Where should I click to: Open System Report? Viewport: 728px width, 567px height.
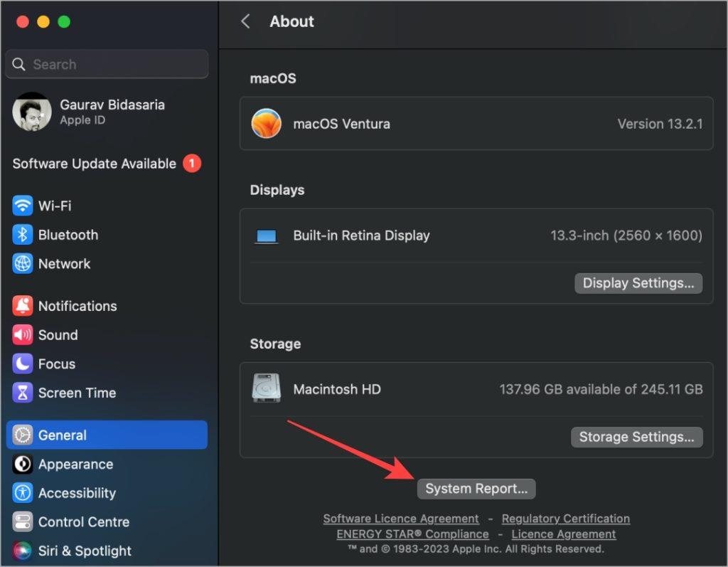(x=476, y=489)
